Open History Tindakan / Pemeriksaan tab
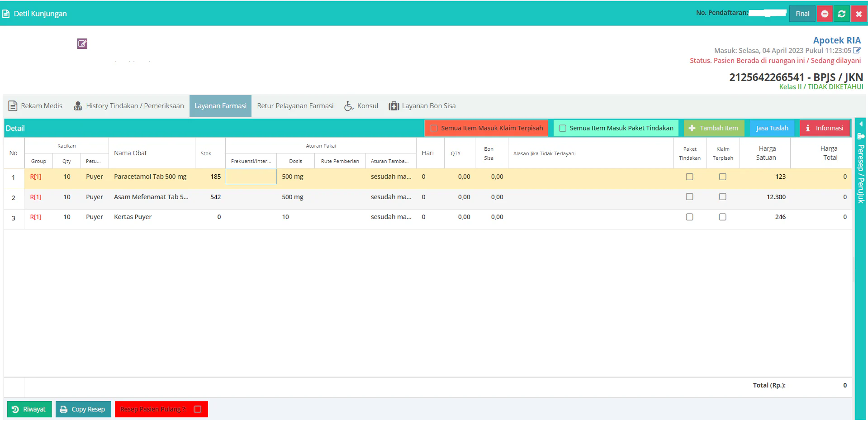Screen dimensions: 868x421 tap(129, 106)
